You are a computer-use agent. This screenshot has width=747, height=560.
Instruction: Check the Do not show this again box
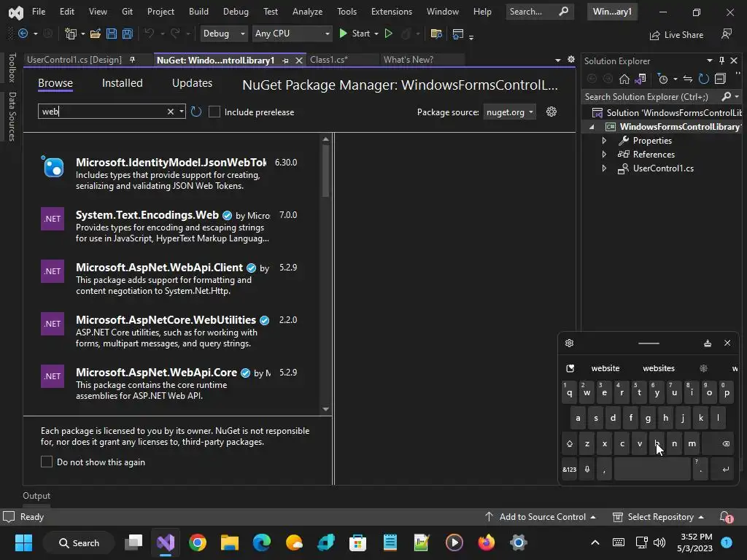click(47, 462)
